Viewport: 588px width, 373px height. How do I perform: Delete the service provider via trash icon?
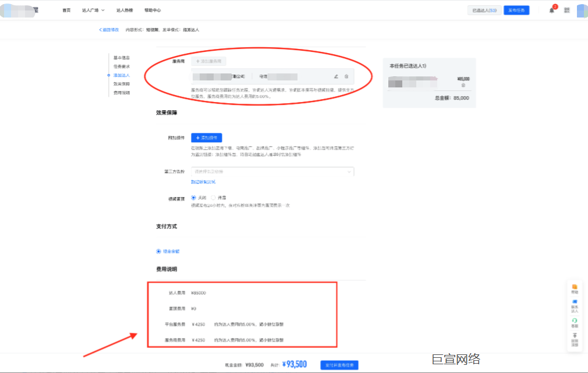point(346,76)
